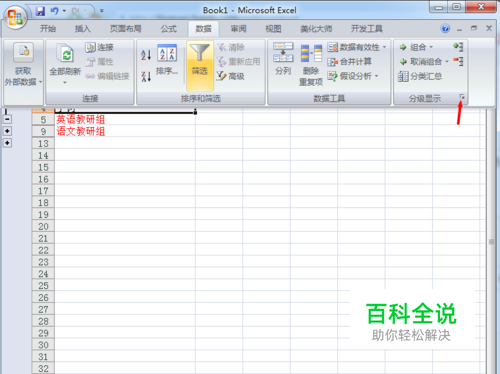
Task: Expand the 取消组合 dropdown arrow
Action: pyautogui.click(x=447, y=62)
